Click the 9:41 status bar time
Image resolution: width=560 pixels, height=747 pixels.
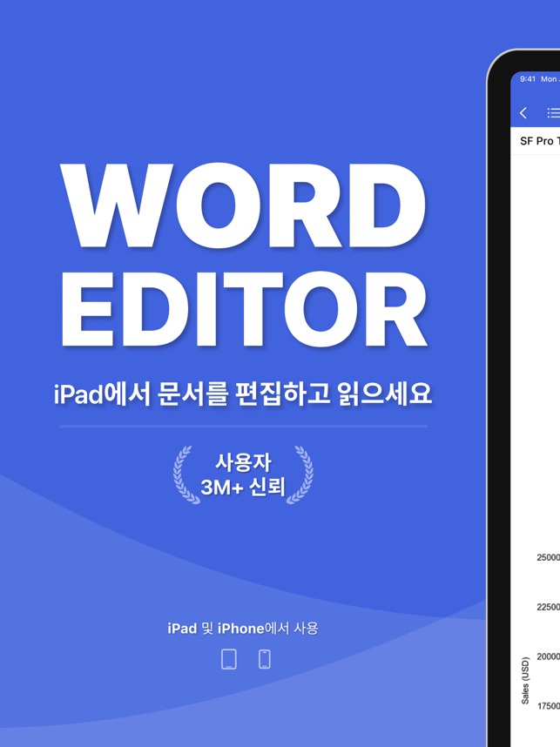pyautogui.click(x=528, y=79)
